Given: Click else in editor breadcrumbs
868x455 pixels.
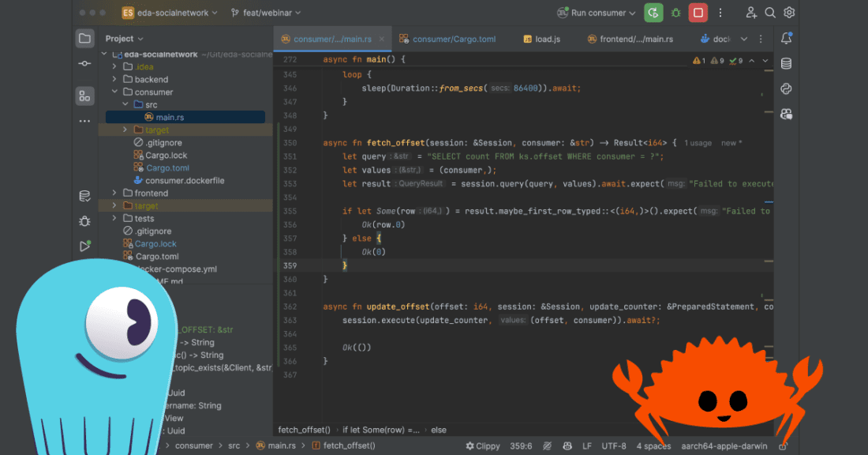Looking at the screenshot, I should click(439, 430).
